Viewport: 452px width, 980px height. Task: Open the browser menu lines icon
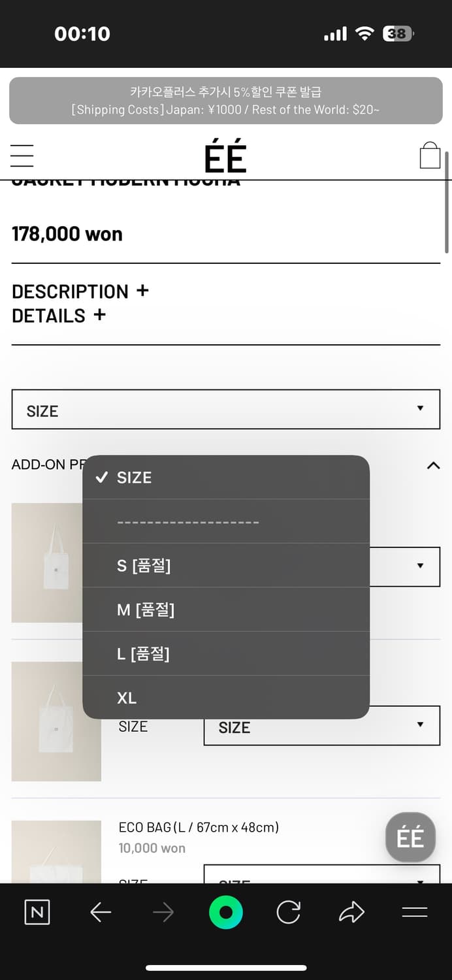(x=414, y=912)
